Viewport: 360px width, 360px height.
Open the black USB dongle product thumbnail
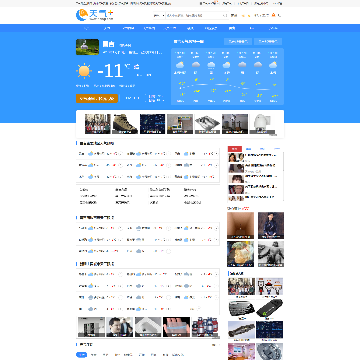click(x=269, y=309)
